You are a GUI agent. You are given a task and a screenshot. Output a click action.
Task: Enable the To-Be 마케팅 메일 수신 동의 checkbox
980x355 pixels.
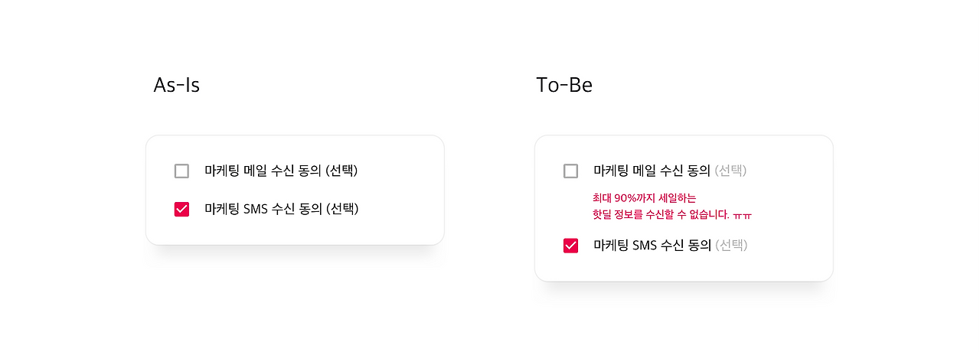(x=570, y=171)
